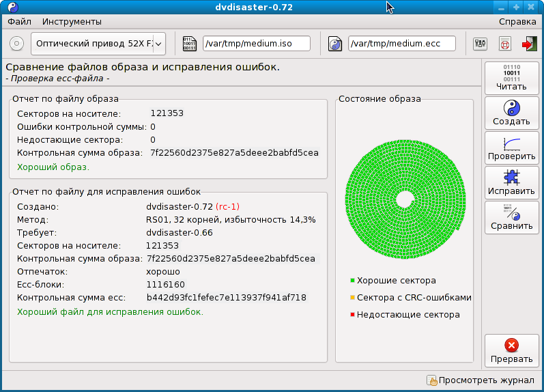This screenshot has height=392, width=544.
Task: Open help lifebuoy toolbar icon
Action: (x=505, y=44)
